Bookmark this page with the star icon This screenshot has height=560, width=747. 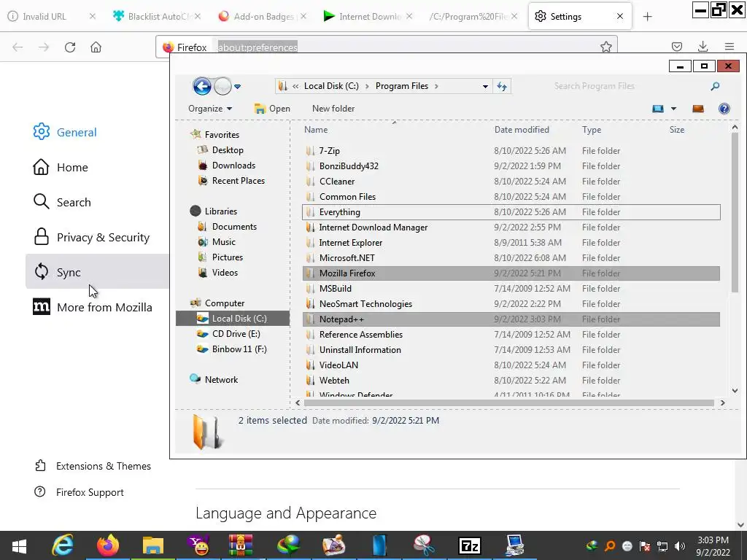tap(606, 47)
